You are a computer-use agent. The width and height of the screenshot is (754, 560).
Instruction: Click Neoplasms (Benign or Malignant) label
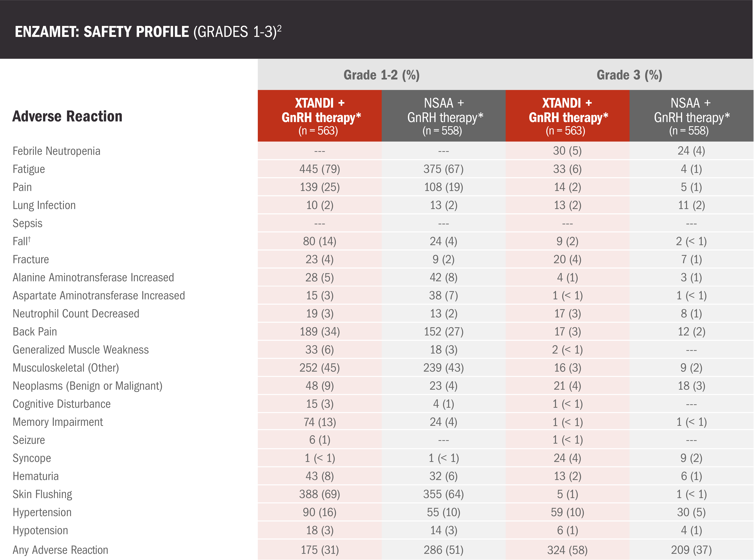click(x=88, y=386)
